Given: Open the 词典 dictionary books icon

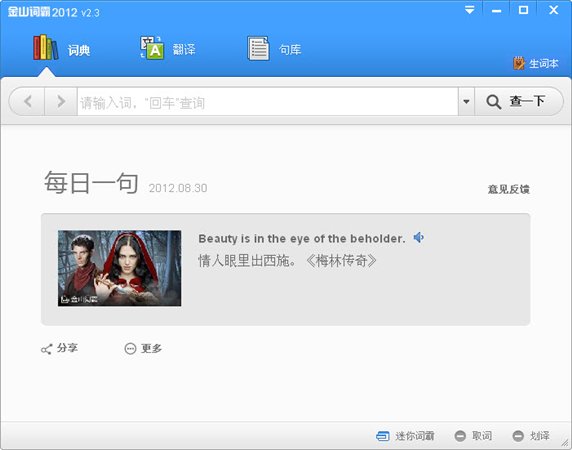Looking at the screenshot, I should [x=46, y=47].
